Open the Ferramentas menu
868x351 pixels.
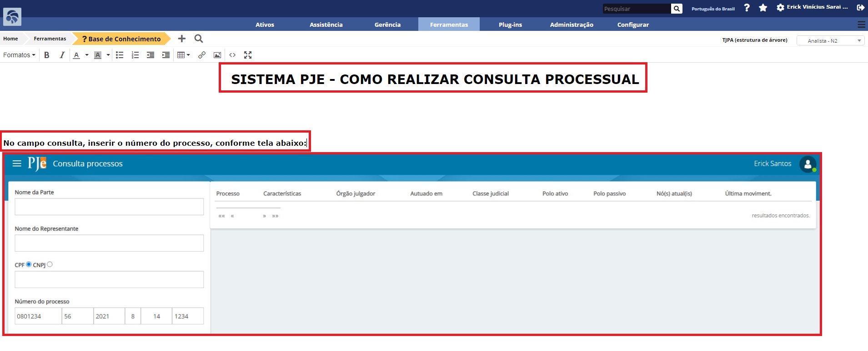pyautogui.click(x=449, y=25)
